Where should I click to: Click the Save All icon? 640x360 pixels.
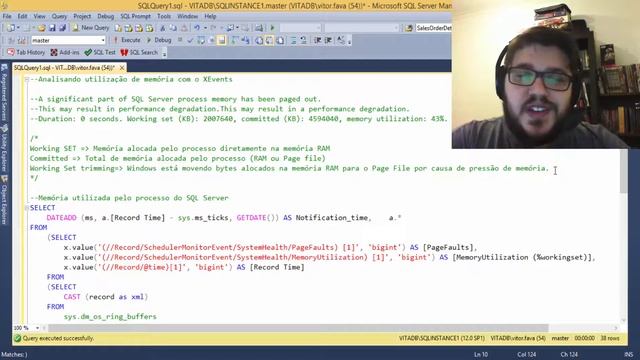(x=62, y=28)
